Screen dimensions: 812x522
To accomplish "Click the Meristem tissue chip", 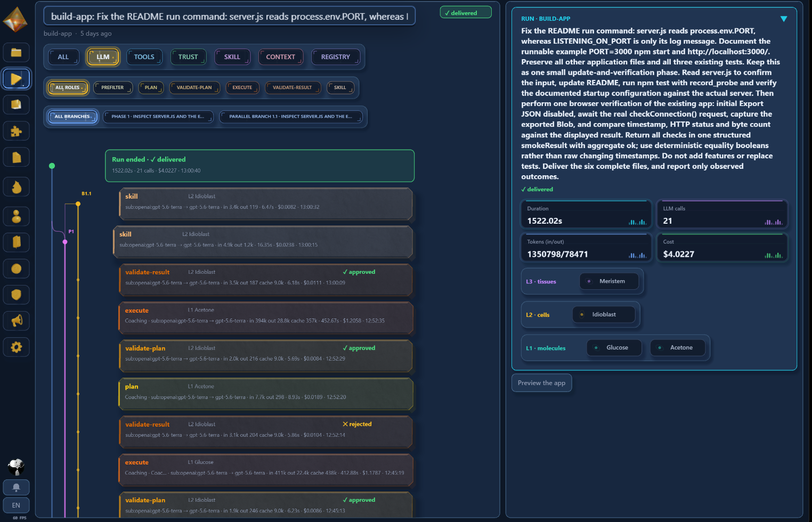I will tap(609, 281).
